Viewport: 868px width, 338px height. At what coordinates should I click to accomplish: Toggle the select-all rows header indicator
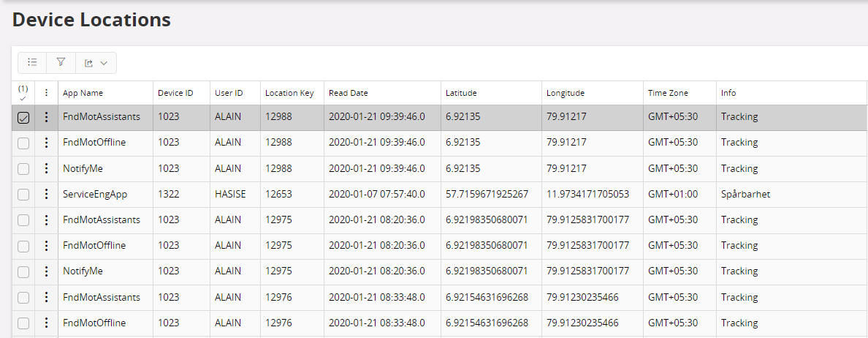(23, 93)
